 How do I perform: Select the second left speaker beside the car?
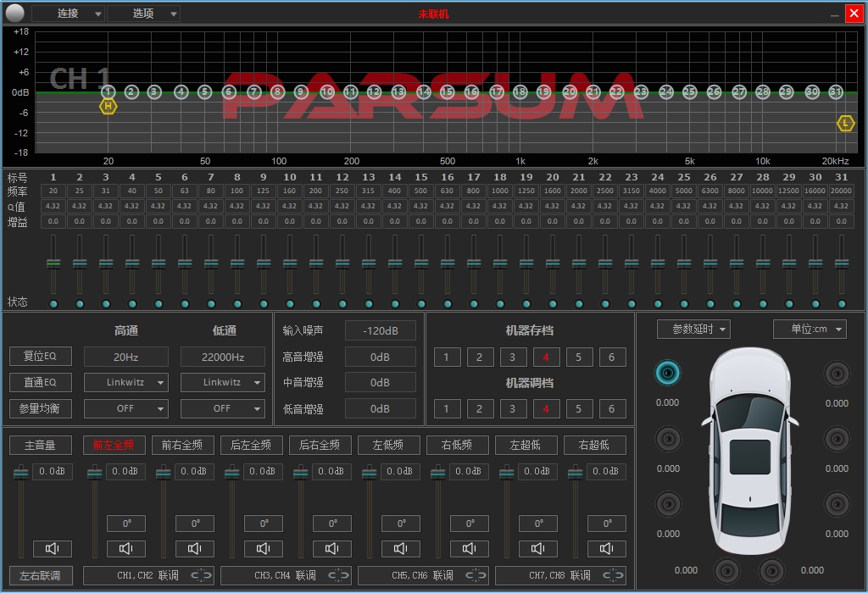point(668,439)
